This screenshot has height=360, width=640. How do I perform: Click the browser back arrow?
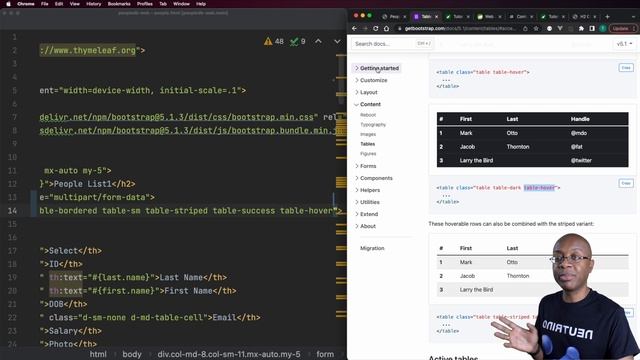click(x=354, y=29)
